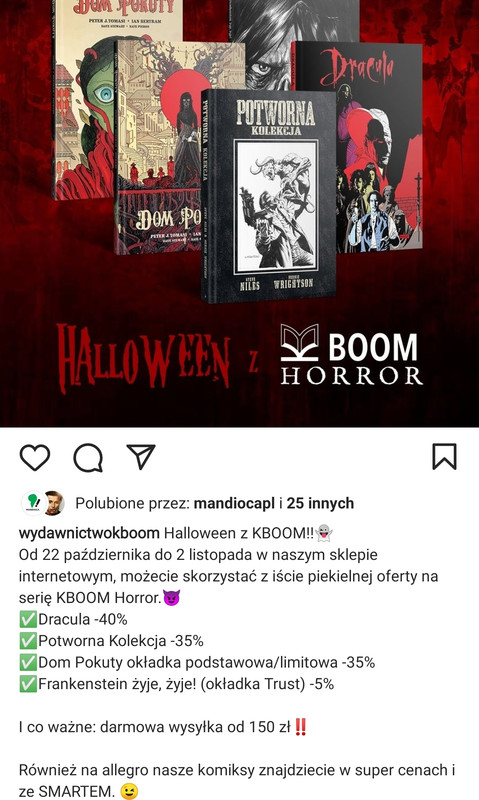Tap the Potworna Kolekcja -35% checkmark emoji

[x=28, y=641]
